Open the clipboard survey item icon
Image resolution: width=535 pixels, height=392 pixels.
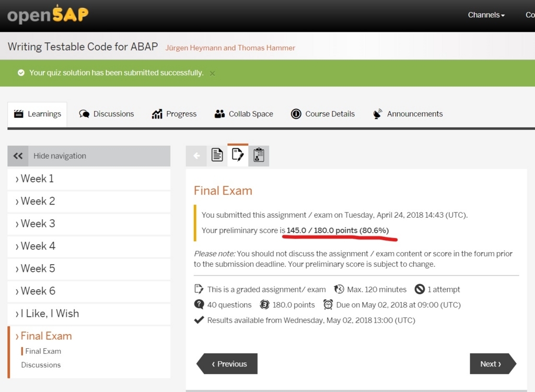259,156
